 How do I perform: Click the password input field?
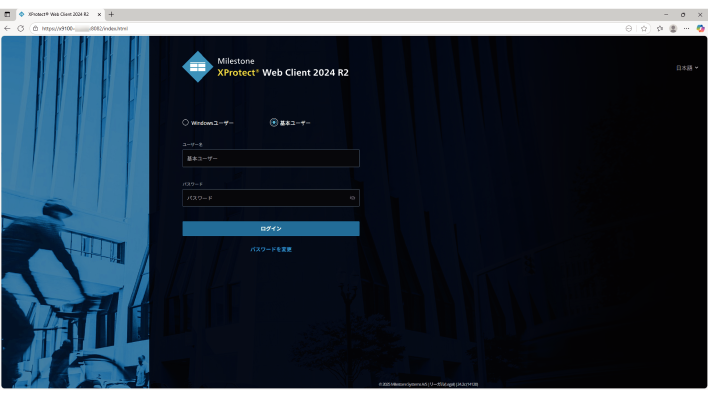click(x=271, y=198)
